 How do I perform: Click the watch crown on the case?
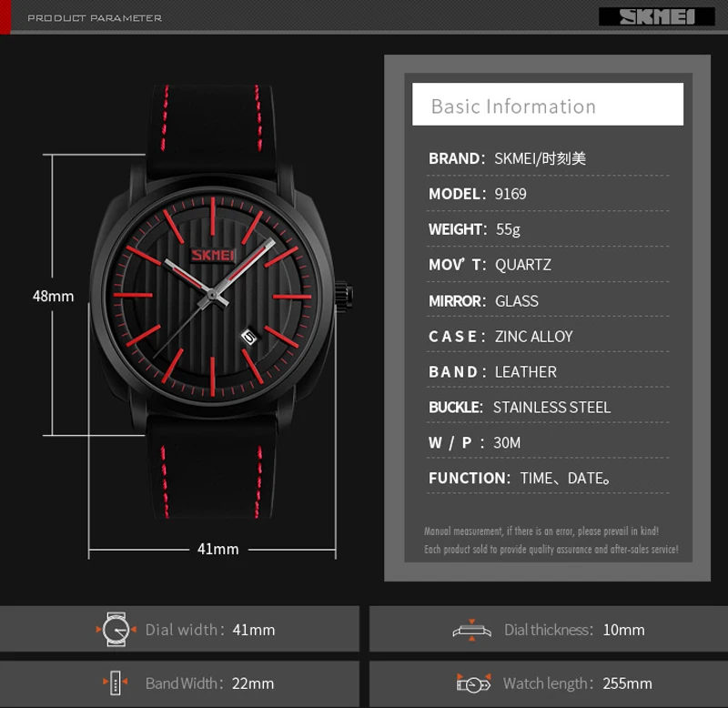coord(344,296)
